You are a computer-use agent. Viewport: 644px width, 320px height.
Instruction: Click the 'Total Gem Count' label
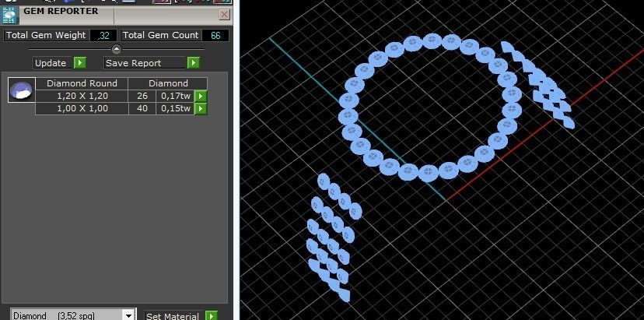(x=160, y=35)
